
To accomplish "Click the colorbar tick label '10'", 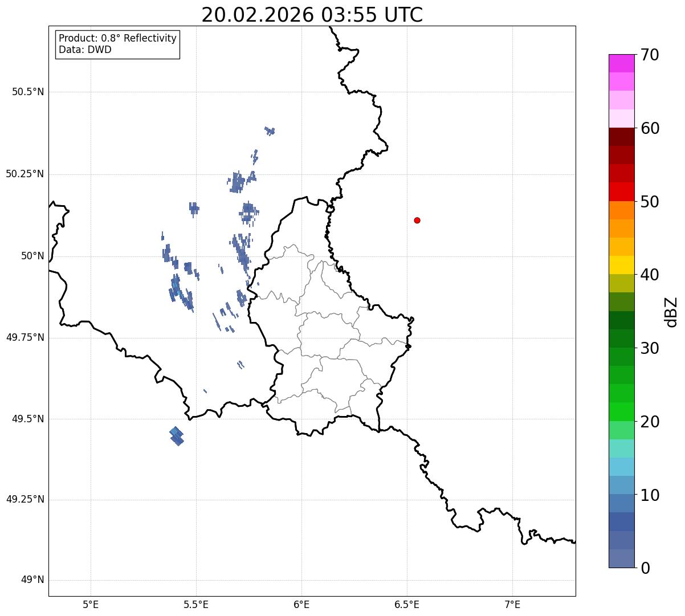I will click(x=649, y=495).
